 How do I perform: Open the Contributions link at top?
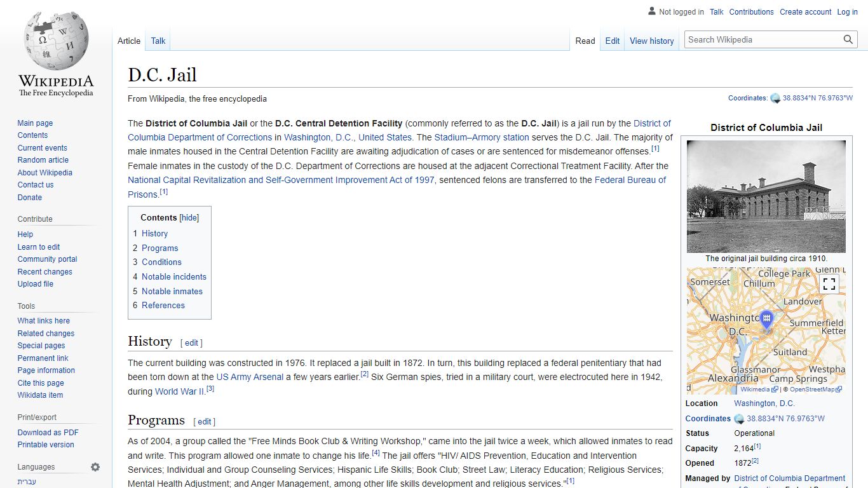(752, 12)
